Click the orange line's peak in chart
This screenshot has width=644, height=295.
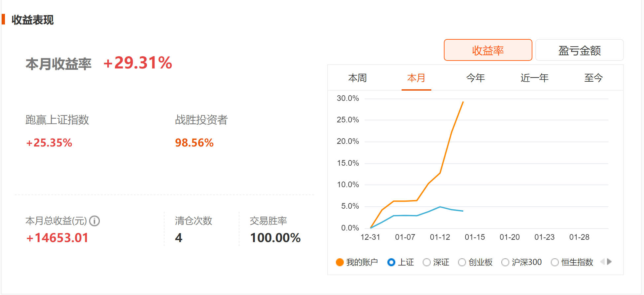(x=463, y=102)
